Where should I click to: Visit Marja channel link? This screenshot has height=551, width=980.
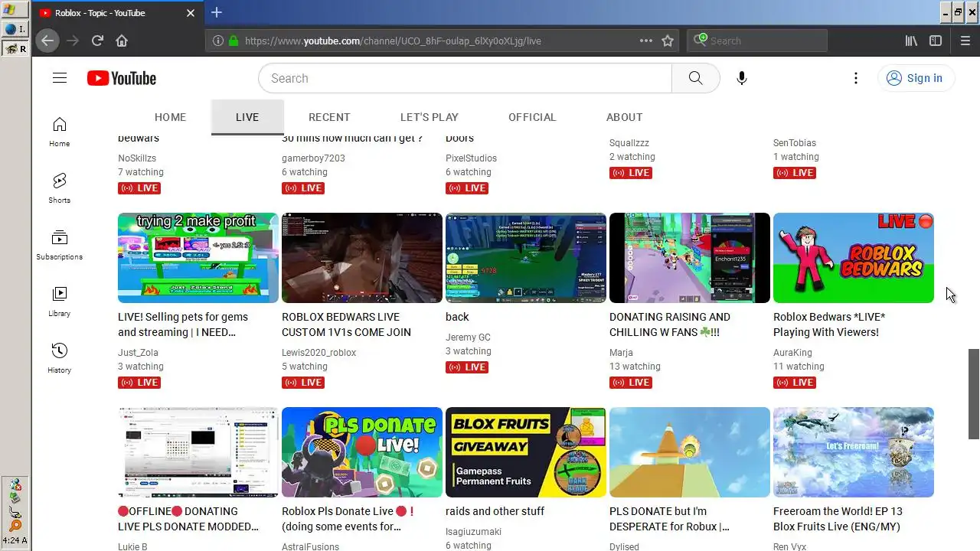click(x=621, y=353)
